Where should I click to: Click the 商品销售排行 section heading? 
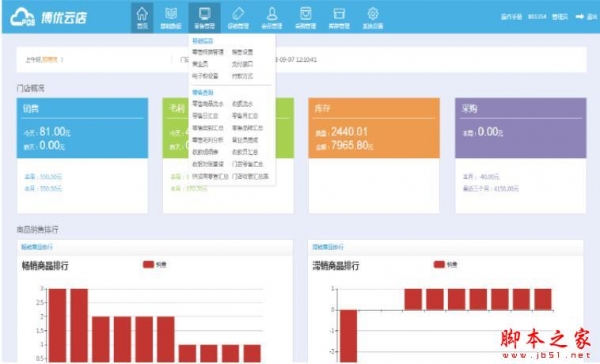tap(38, 230)
